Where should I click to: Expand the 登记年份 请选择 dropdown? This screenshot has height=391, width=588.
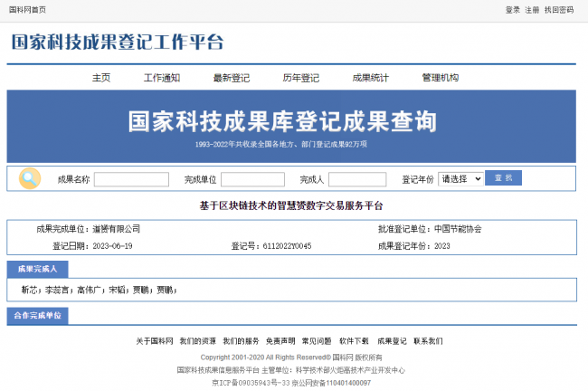(x=460, y=179)
